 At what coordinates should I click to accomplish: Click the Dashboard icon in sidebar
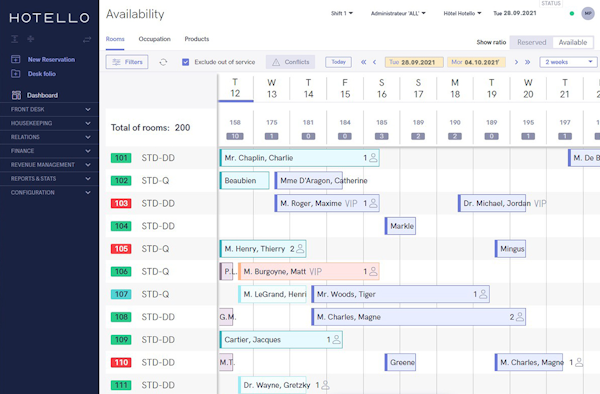(x=16, y=95)
